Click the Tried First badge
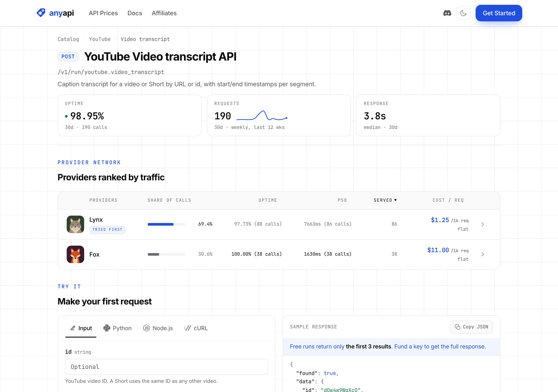This screenshot has height=392, width=558. [x=107, y=230]
